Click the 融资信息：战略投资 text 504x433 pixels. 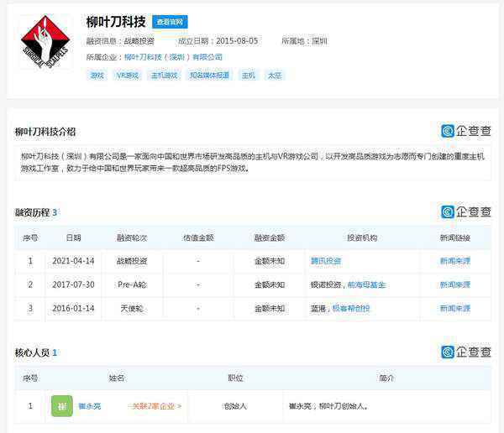[x=120, y=41]
